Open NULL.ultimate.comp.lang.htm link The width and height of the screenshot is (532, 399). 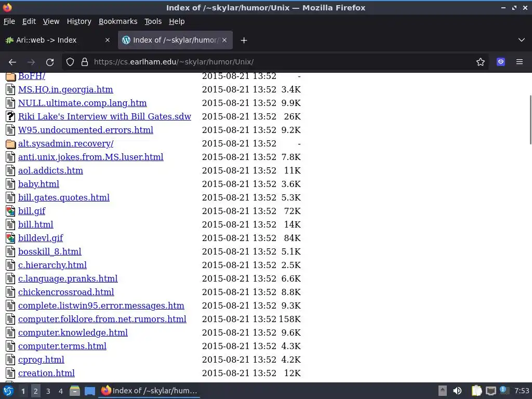pos(83,103)
